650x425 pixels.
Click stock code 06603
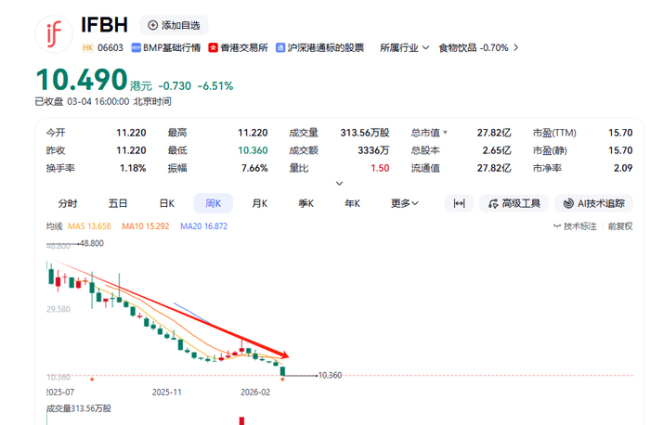[110, 48]
